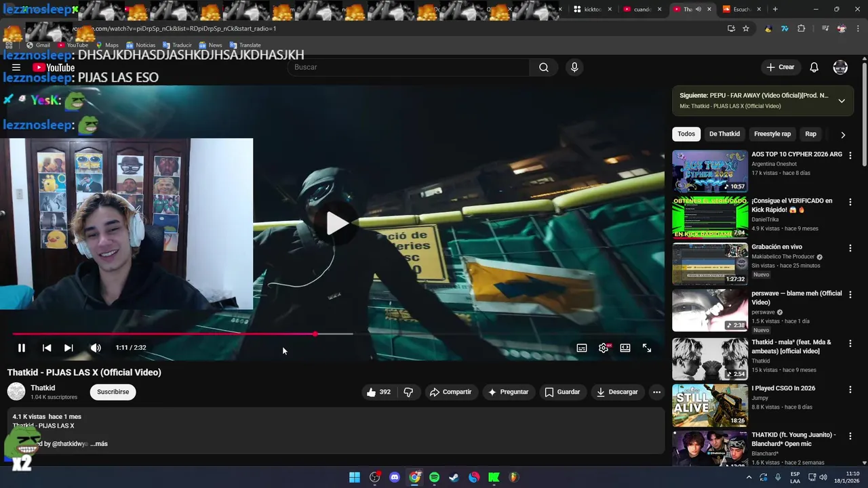Open the Traducir bookmark
The width and height of the screenshot is (868, 488).
coord(177,45)
